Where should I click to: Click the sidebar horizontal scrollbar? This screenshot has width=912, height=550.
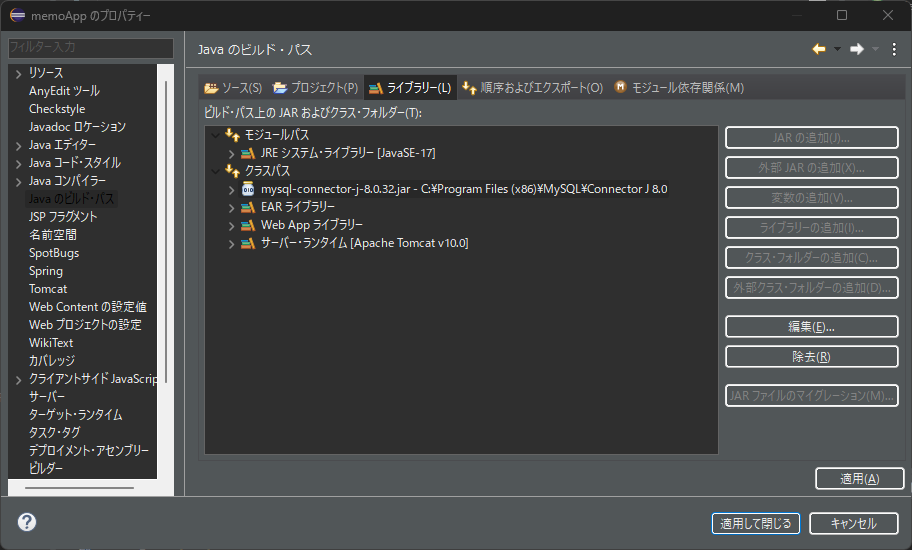[x=79, y=487]
